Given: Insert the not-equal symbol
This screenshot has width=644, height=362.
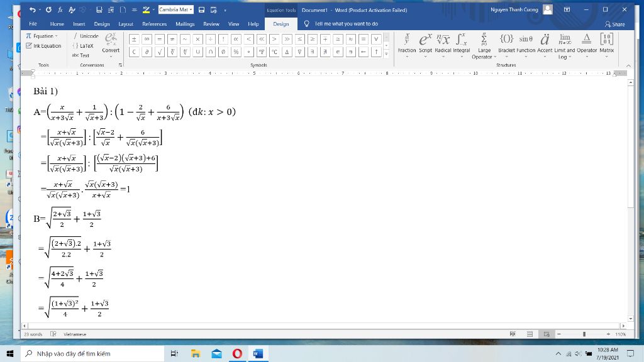Looking at the screenshot, I should pos(172,39).
